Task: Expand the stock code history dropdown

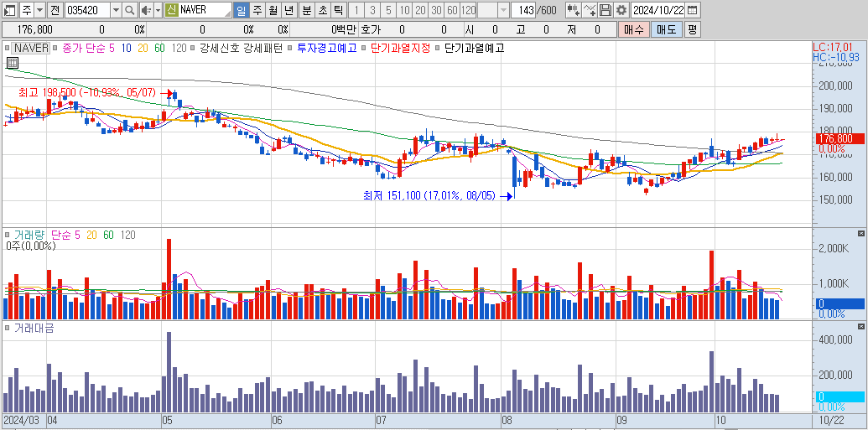Action: (115, 10)
